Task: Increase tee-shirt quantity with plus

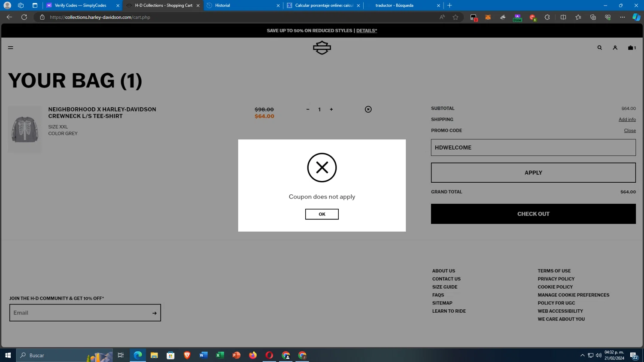Action: coord(331,109)
